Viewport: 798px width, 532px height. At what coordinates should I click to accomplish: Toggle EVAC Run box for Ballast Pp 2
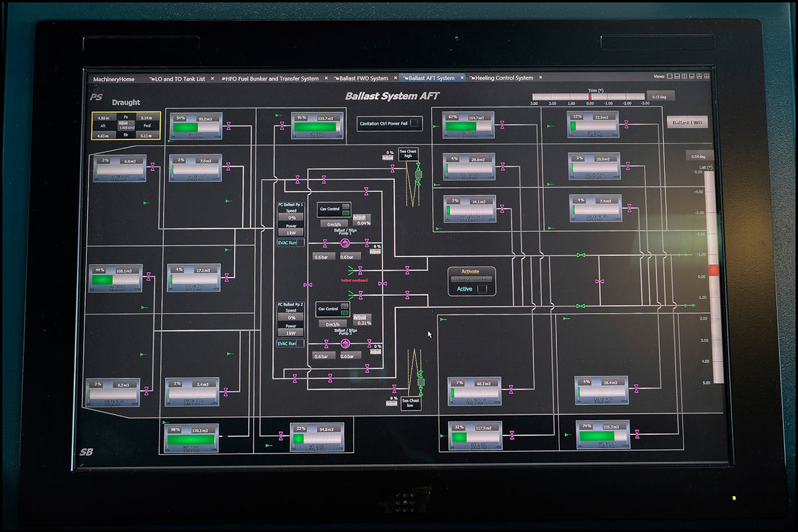(301, 343)
